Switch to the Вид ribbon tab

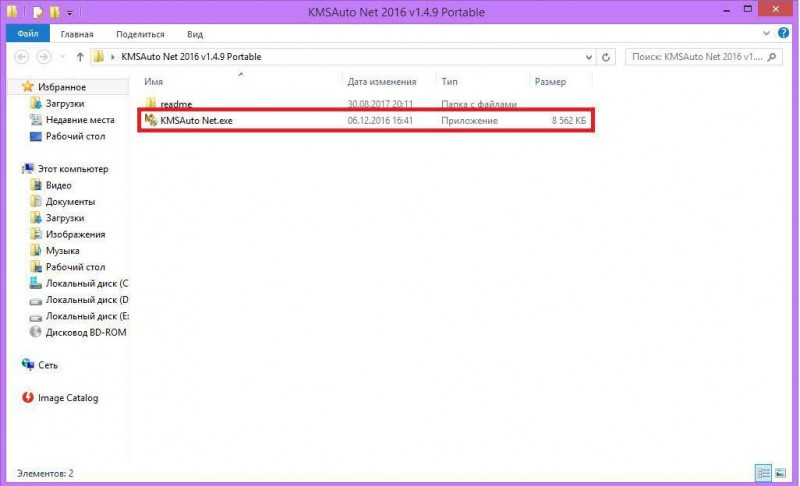195,34
